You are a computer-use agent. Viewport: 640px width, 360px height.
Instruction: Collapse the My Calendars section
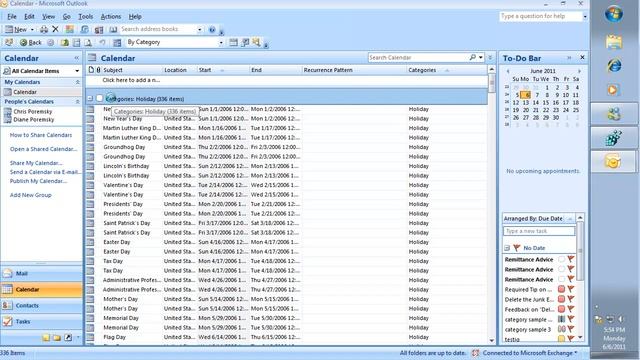(78, 82)
